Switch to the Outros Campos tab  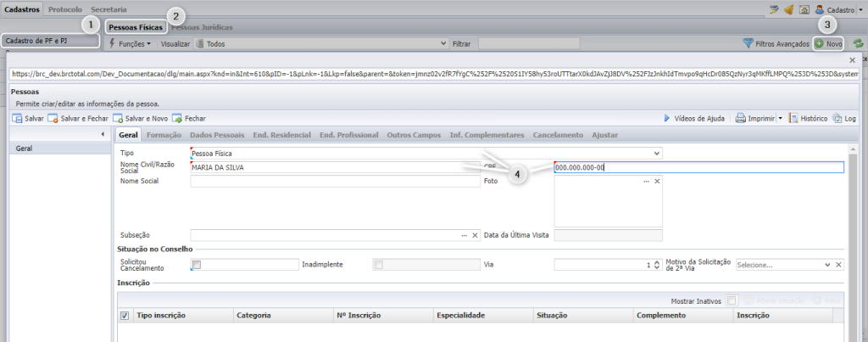pyautogui.click(x=414, y=135)
